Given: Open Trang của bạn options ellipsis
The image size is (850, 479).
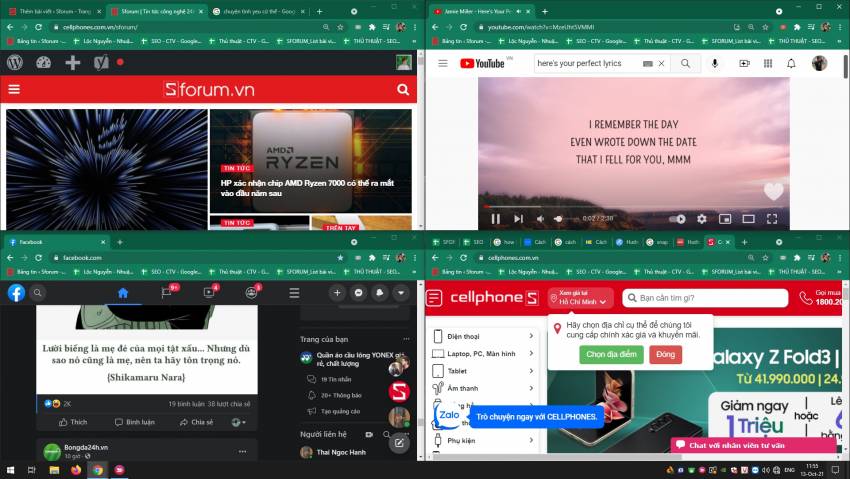Looking at the screenshot, I should click(x=406, y=339).
